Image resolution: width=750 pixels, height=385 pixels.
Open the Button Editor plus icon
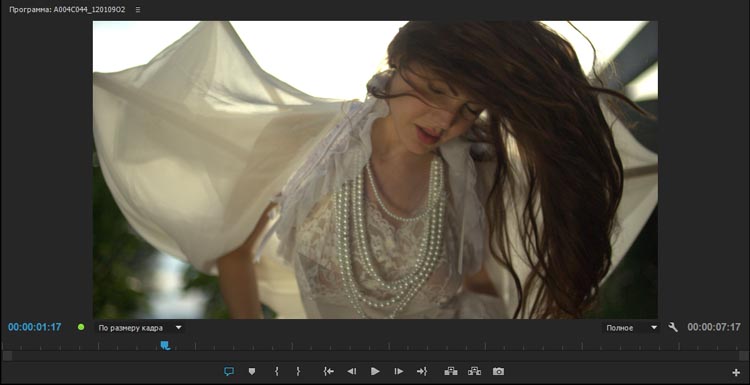736,373
